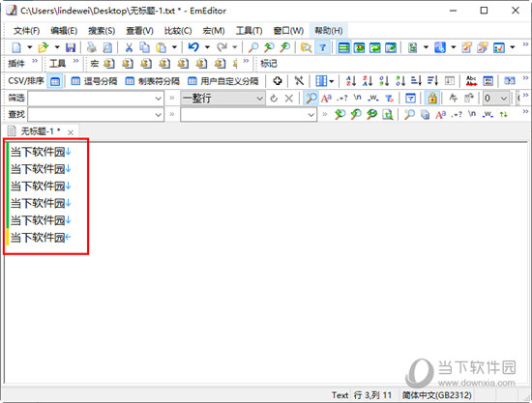Click the Redo icon
The width and height of the screenshot is (532, 403).
tap(222, 47)
